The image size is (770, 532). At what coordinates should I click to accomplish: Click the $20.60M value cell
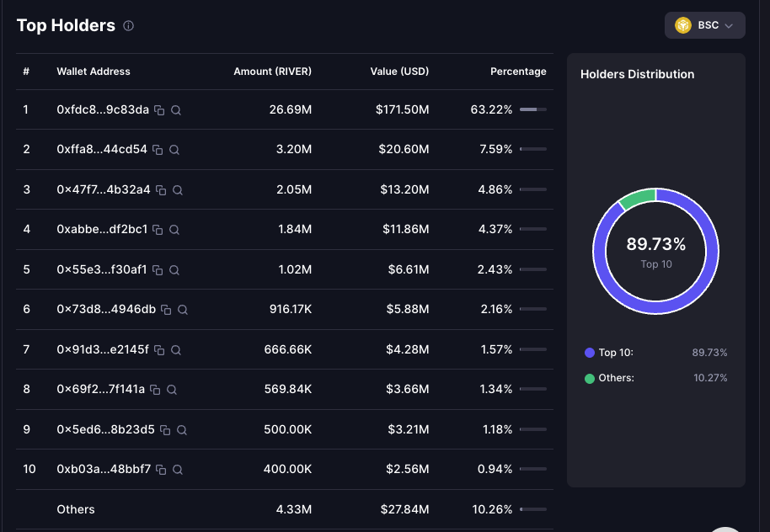[x=404, y=149]
